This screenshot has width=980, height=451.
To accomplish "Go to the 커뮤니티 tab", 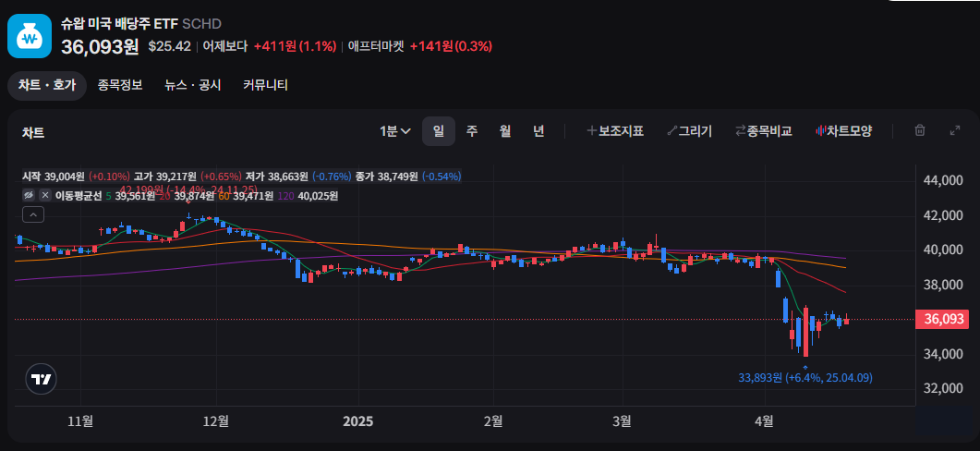I will (x=266, y=86).
